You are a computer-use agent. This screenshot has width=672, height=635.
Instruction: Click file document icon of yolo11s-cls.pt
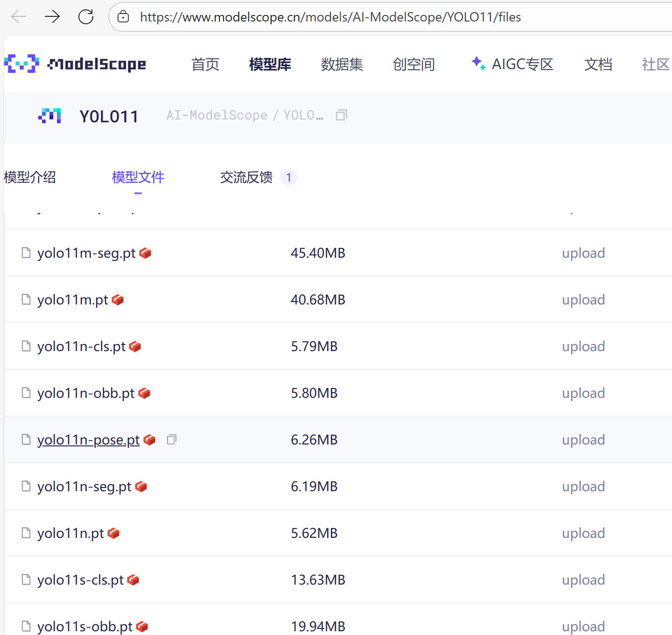tap(26, 579)
